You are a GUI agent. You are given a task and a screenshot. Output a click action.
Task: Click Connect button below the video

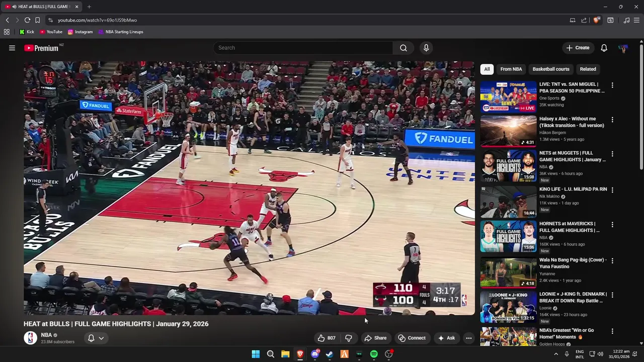[x=412, y=338]
